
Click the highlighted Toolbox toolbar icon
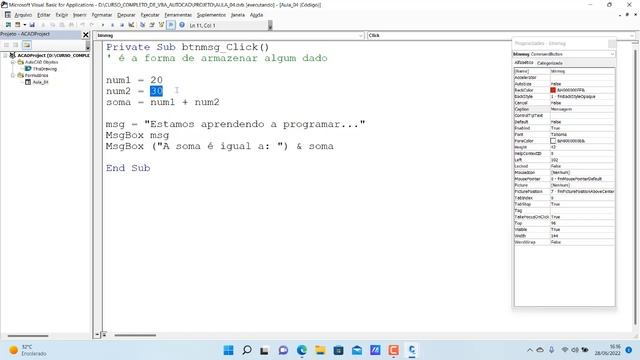point(171,25)
